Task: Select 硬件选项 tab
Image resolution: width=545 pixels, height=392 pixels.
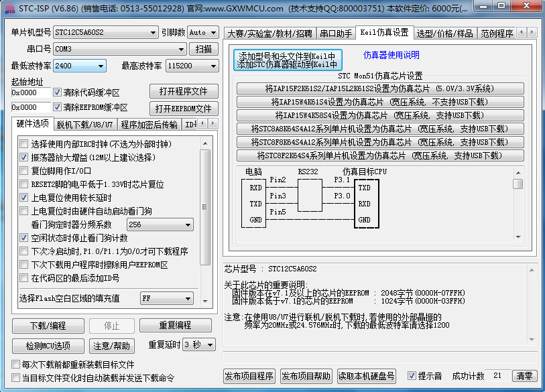Action: coord(33,124)
